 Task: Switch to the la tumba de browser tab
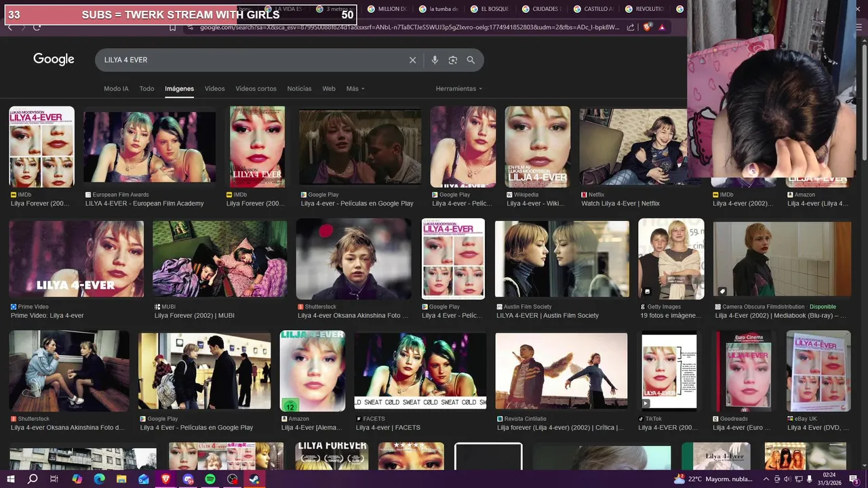pos(439,9)
